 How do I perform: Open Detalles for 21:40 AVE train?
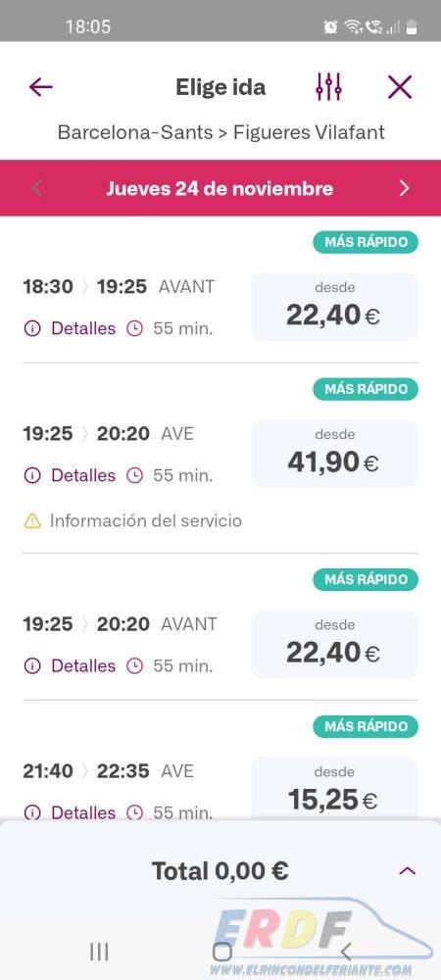70,811
